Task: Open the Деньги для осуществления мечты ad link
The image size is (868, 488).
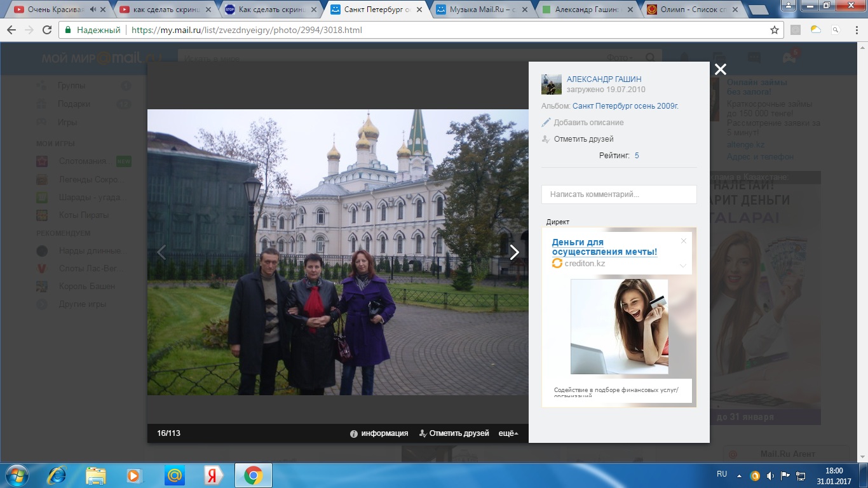Action: [604, 247]
